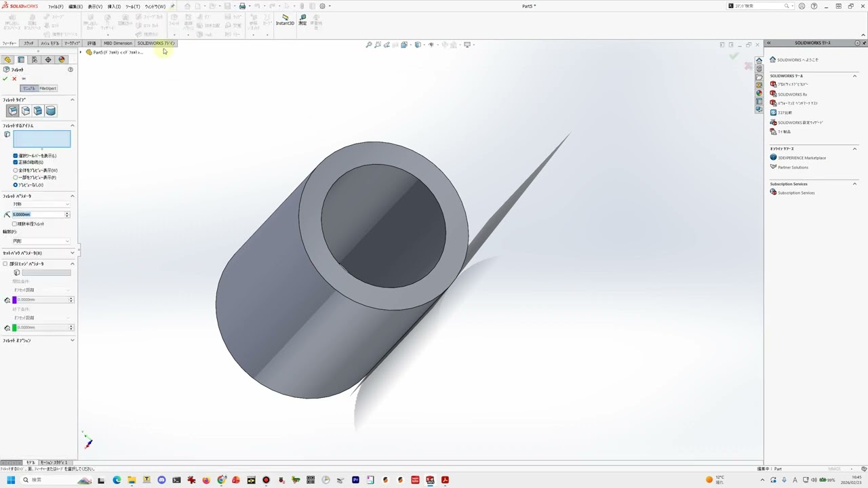The width and height of the screenshot is (868, 488).
Task: Toggle multi radius fillet checkbox
Action: [15, 224]
